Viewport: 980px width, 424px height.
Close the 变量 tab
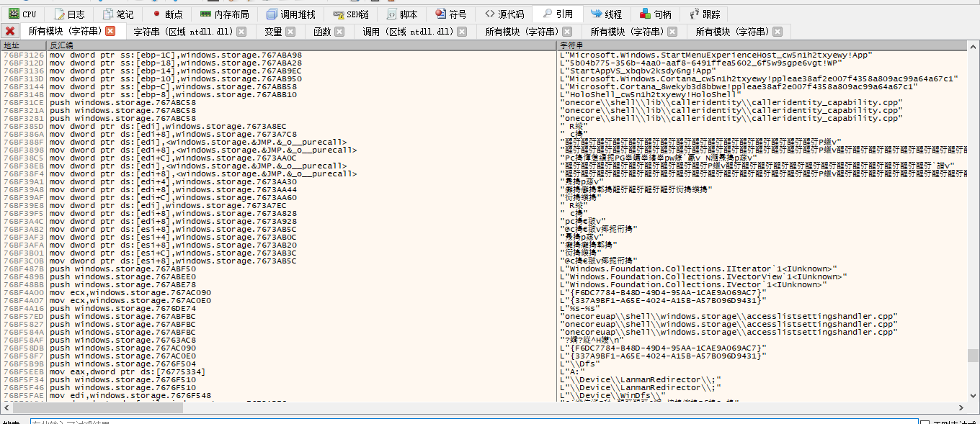point(290,32)
